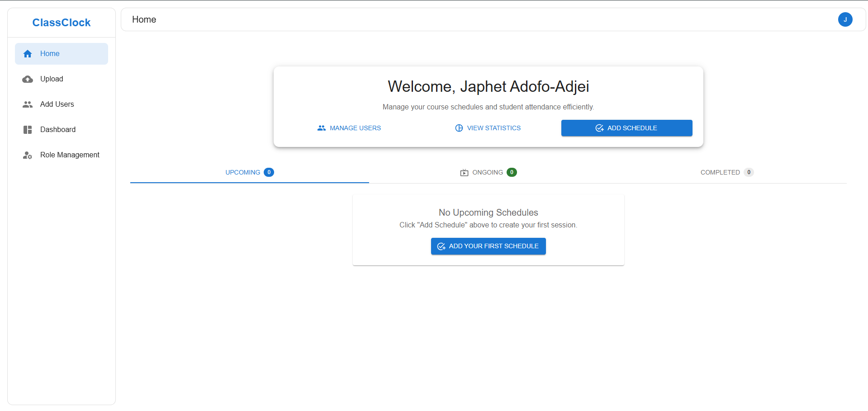Click the Role Management gear-person icon
The width and height of the screenshot is (868, 411).
click(28, 155)
